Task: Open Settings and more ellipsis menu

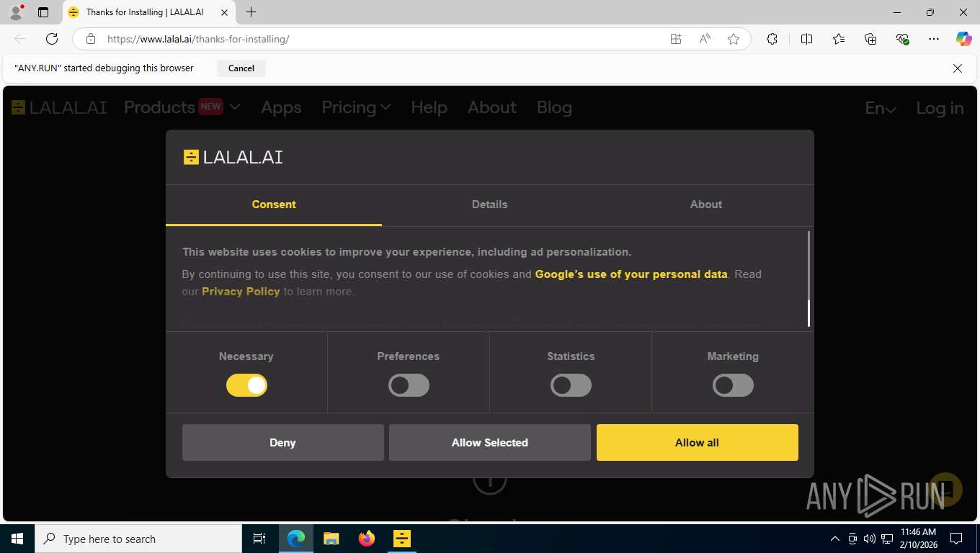Action: 934,39
